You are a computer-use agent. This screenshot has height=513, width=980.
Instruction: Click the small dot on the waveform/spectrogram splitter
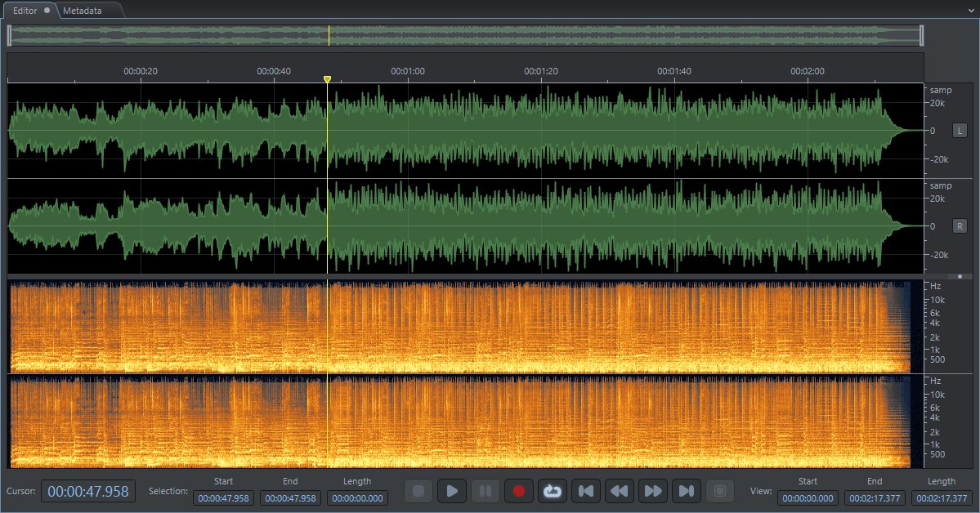pos(960,276)
